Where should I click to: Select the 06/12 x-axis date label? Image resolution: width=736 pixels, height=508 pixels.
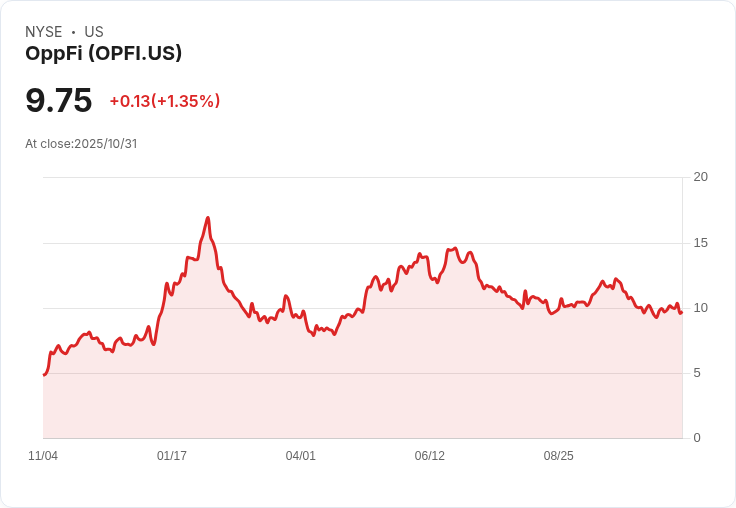point(429,455)
